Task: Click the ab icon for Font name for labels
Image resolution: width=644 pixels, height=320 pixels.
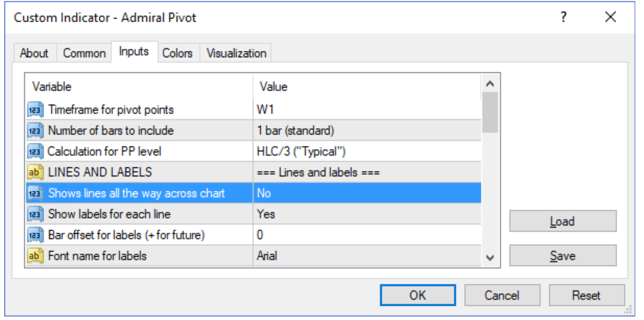Action: click(x=35, y=256)
